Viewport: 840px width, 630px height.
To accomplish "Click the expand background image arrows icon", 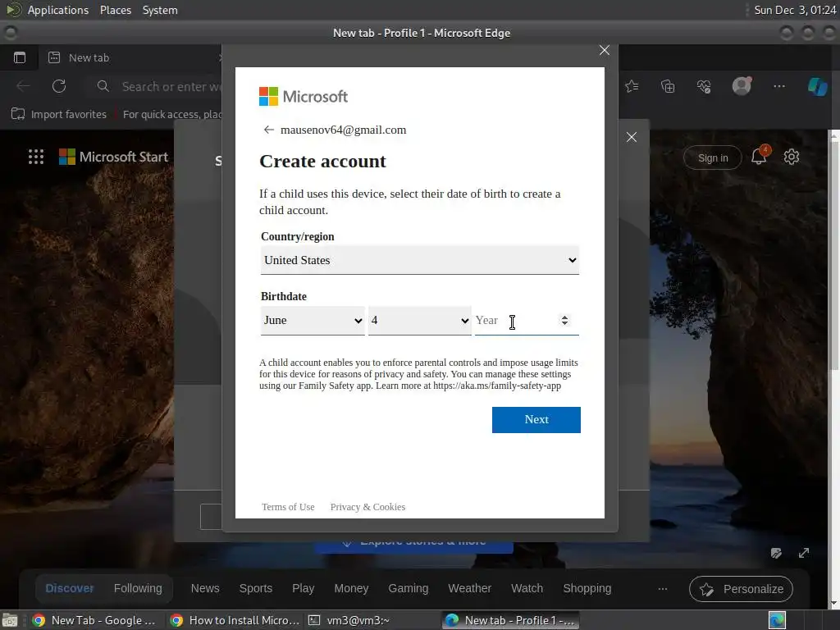I will [x=804, y=553].
